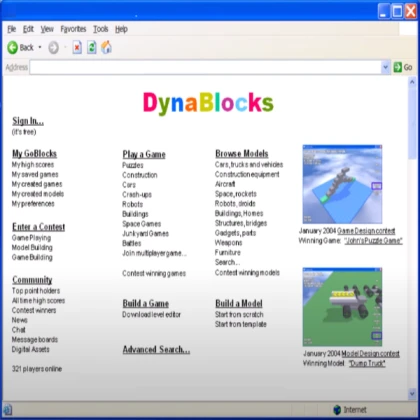Choose the Crash-ups game category
Viewport: 420px width, 420px height.
(137, 195)
